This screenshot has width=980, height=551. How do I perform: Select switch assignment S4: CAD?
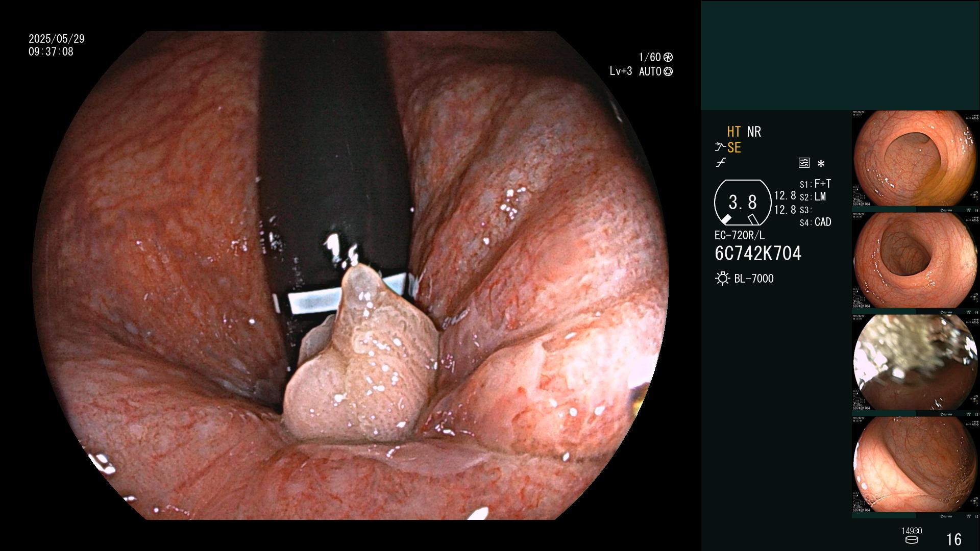[815, 222]
